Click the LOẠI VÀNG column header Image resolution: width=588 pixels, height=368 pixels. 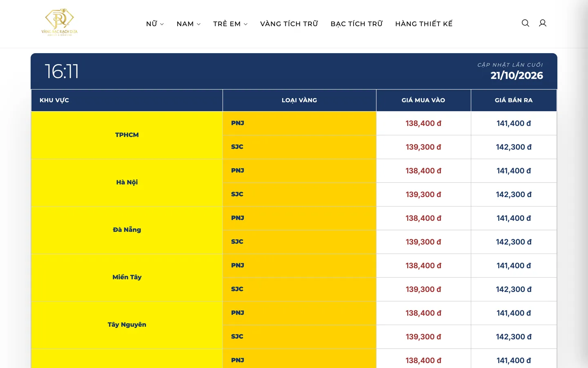click(x=299, y=100)
